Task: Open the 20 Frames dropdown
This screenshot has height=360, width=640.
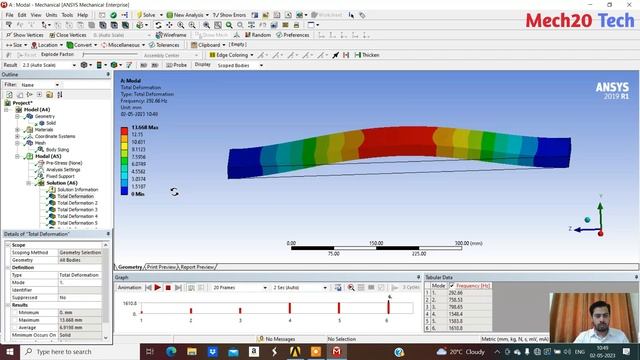Action: pos(240,288)
